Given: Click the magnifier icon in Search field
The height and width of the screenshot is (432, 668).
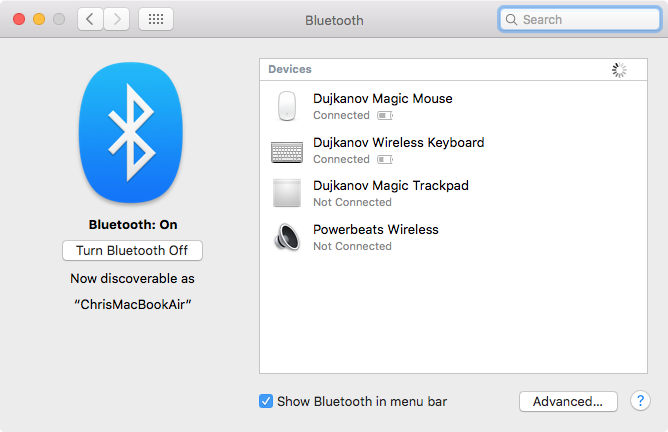Looking at the screenshot, I should [511, 20].
